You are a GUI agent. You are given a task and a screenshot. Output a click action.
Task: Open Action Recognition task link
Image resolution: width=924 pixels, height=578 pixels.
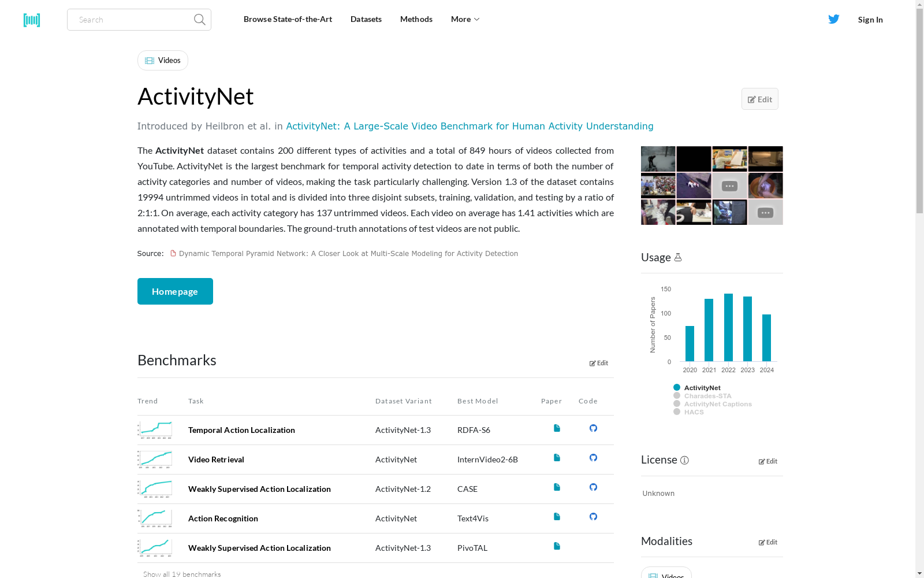coord(223,518)
